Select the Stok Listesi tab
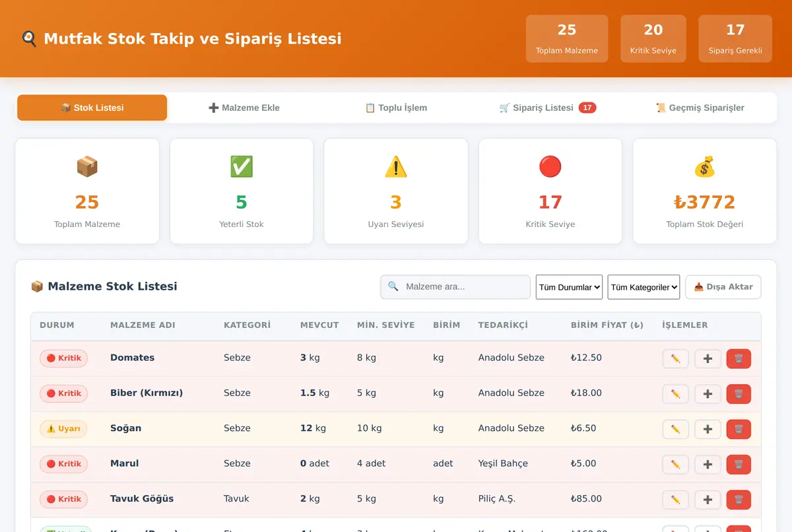The image size is (792, 532). 92,108
